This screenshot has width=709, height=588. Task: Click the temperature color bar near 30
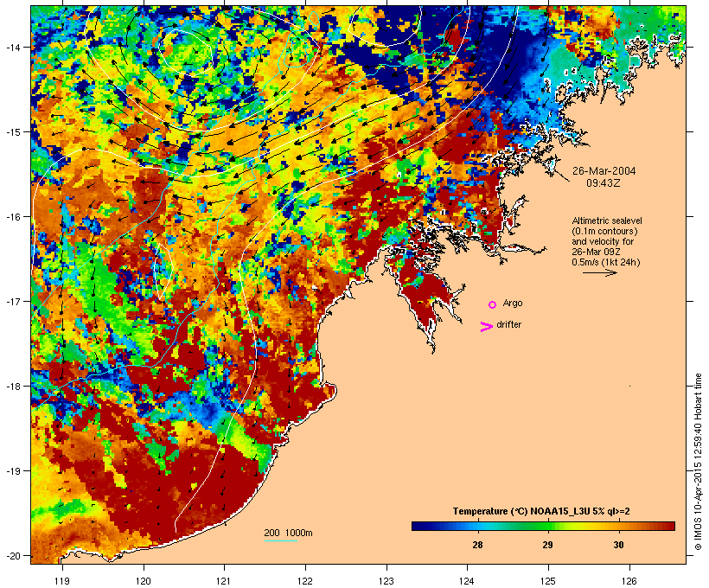[618, 526]
